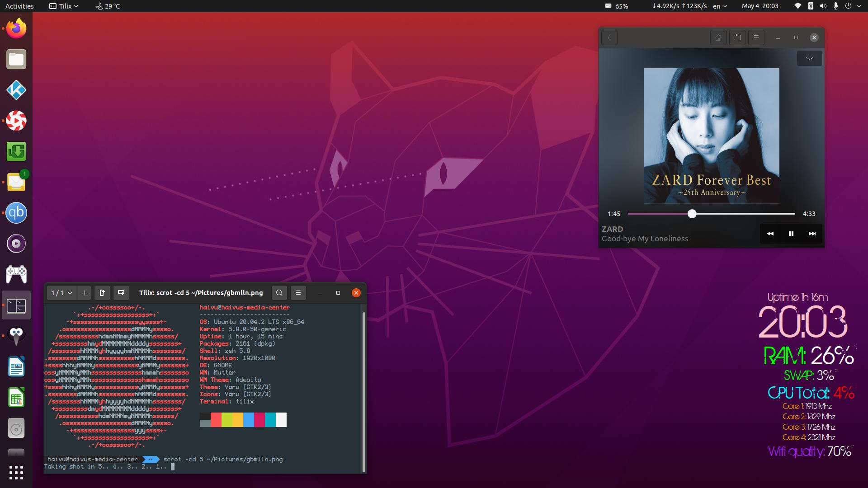Open the music player hamburger menu
Screen dimensions: 868x488
click(x=756, y=38)
